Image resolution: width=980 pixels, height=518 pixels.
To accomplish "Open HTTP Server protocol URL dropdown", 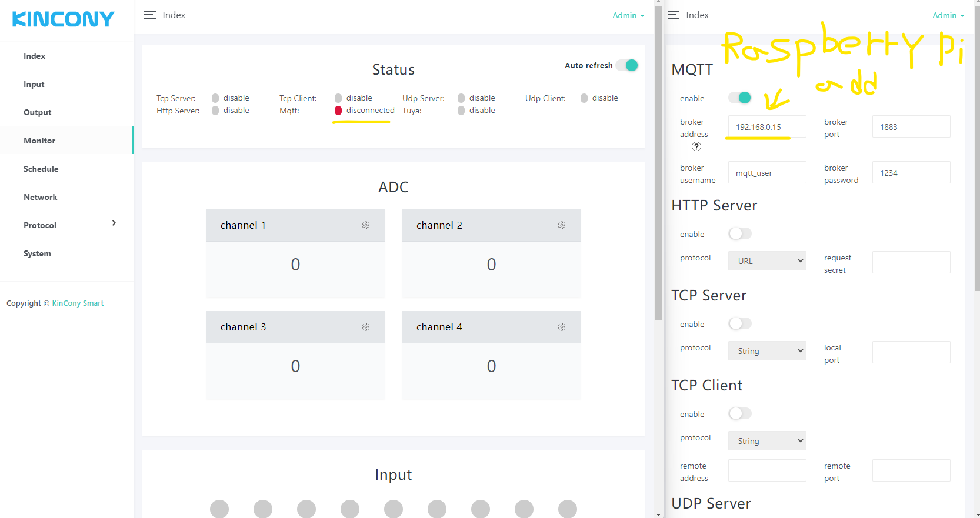I will point(767,261).
